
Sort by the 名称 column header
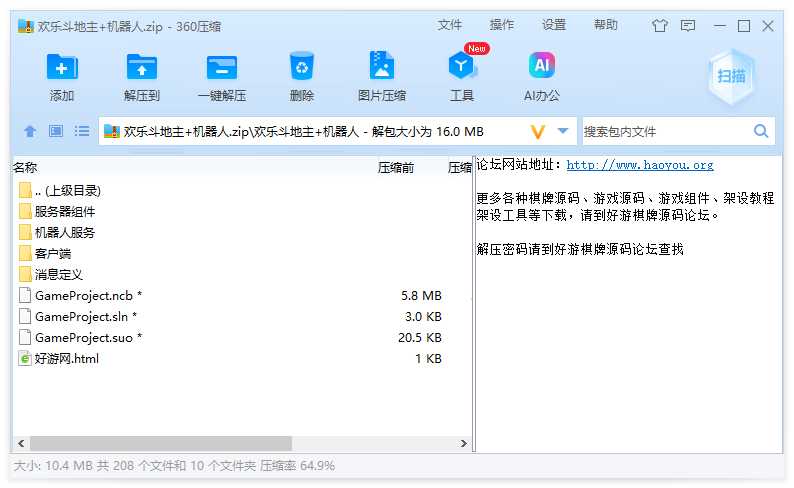click(x=25, y=168)
